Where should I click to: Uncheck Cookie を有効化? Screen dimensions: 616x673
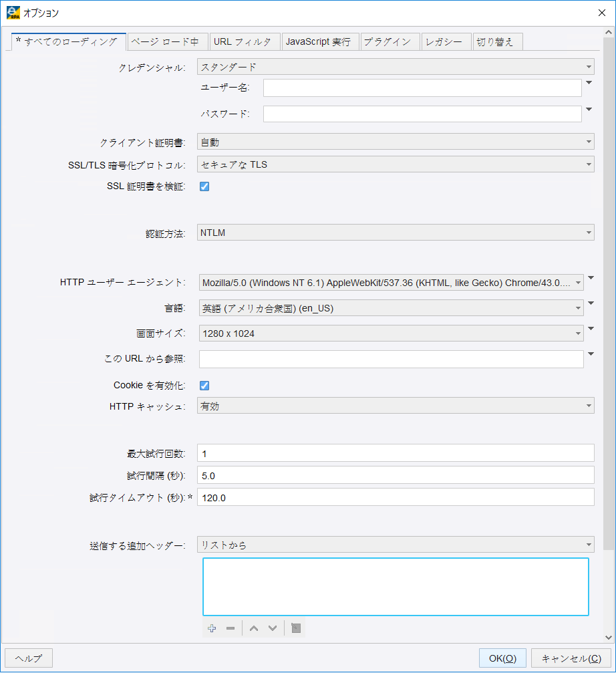pyautogui.click(x=204, y=385)
